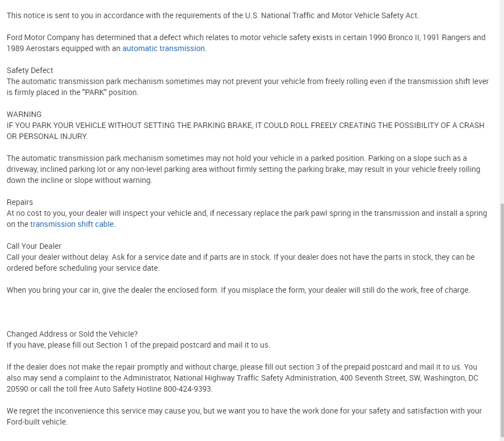Click the "We regret the inconvenience" closing sentence
Viewport: 504px width, 441px height.
pyautogui.click(x=244, y=411)
